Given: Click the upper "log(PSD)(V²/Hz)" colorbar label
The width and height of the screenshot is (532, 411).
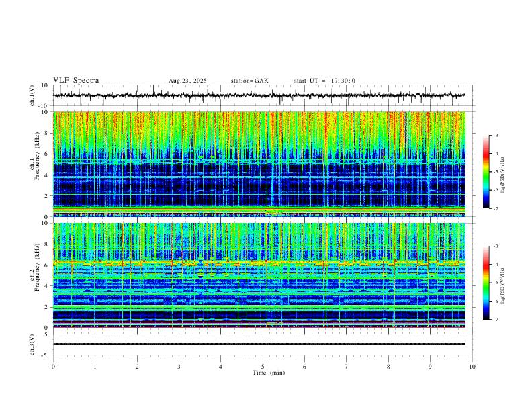Looking at the screenshot, I should click(x=503, y=175).
